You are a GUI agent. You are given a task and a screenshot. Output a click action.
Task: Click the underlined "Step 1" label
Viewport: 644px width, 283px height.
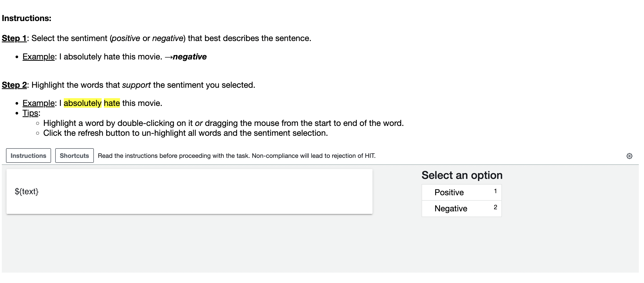tap(14, 38)
